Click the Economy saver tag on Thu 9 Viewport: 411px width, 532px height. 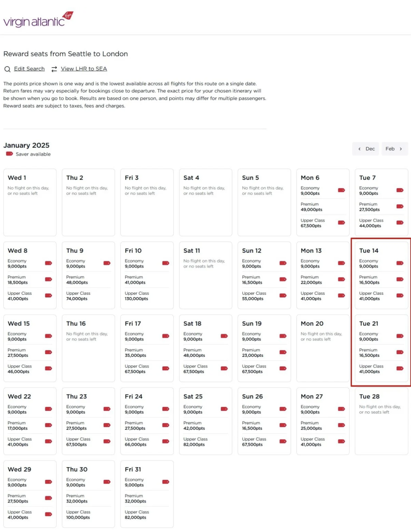107,263
